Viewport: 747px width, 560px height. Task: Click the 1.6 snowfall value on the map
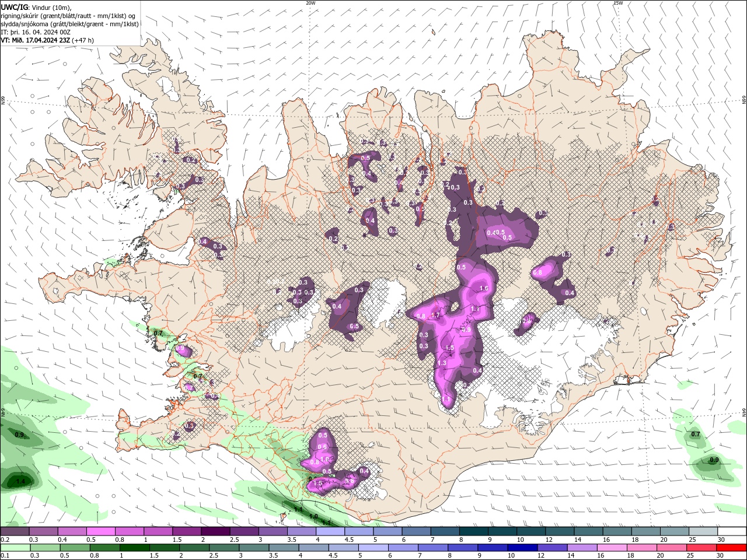(484, 288)
